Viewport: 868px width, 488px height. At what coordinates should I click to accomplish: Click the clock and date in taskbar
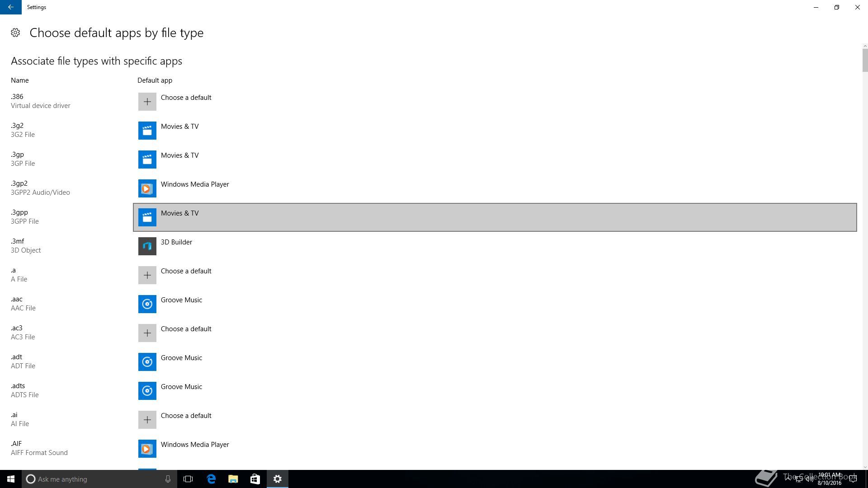(830, 479)
